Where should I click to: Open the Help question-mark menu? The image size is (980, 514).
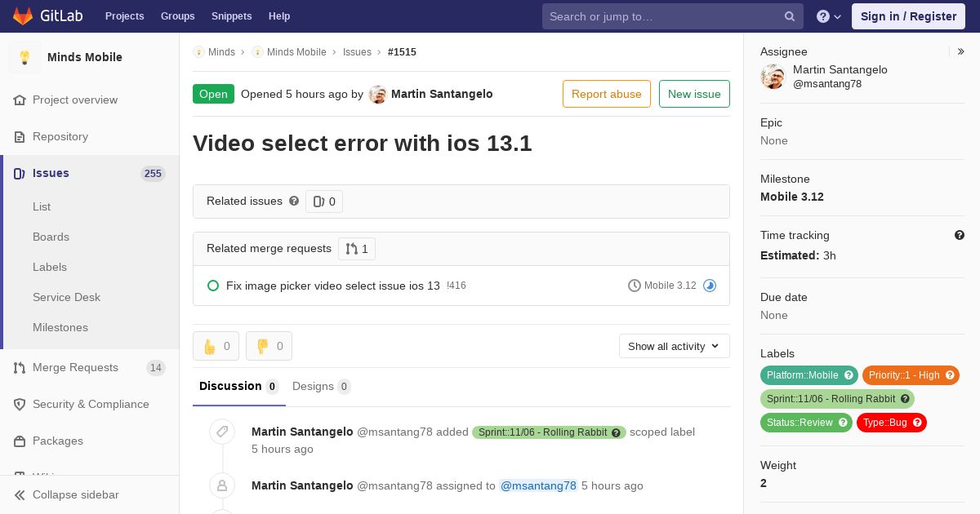829,16
